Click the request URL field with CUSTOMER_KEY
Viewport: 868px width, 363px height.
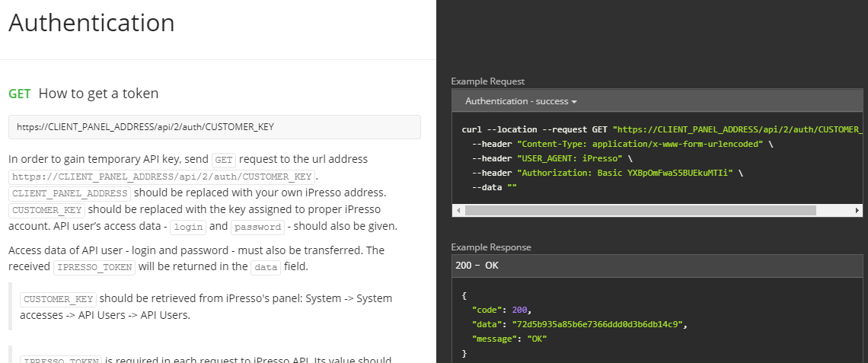pyautogui.click(x=215, y=127)
